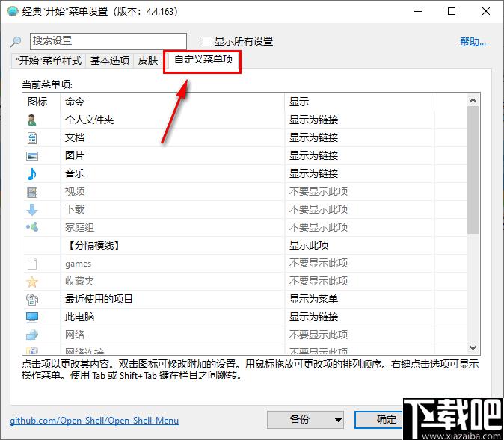Click the 图标 column header
The image size is (504, 440).
point(42,102)
